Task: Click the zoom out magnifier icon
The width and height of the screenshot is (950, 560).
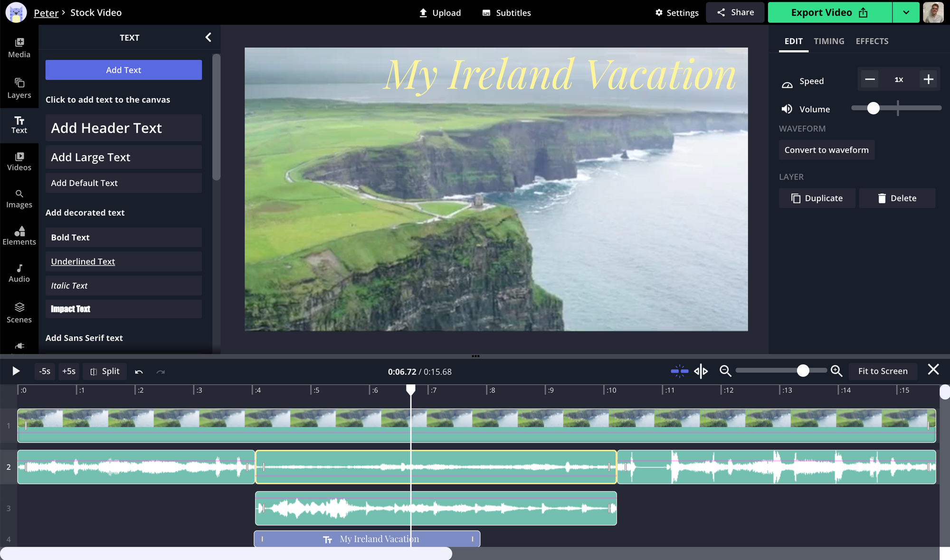Action: pos(725,371)
